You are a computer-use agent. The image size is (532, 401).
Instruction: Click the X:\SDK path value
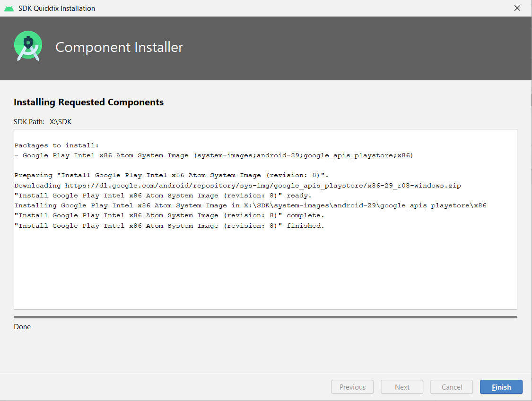pos(61,122)
